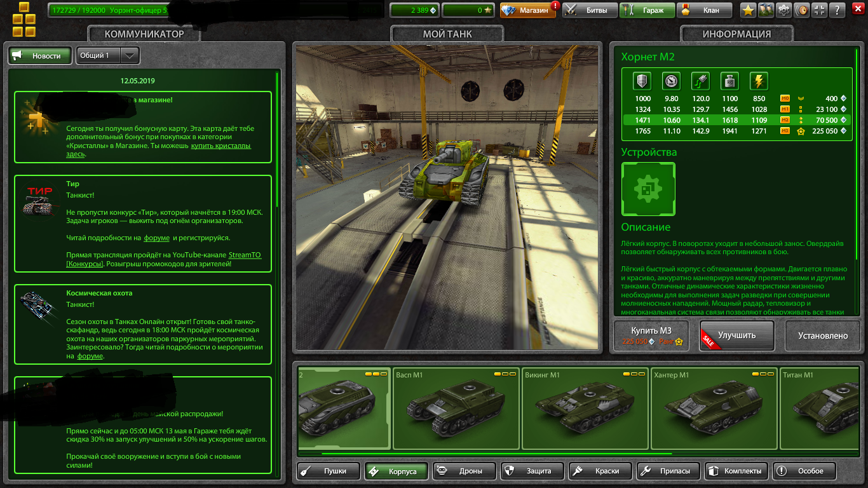Expand the Общий 1 chat channel dropdown
868x488 pixels.
click(108, 55)
